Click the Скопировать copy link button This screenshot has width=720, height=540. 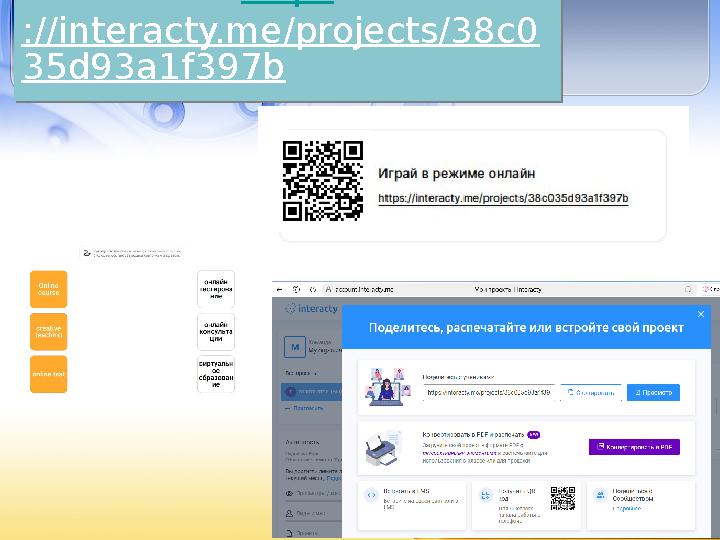pos(591,393)
